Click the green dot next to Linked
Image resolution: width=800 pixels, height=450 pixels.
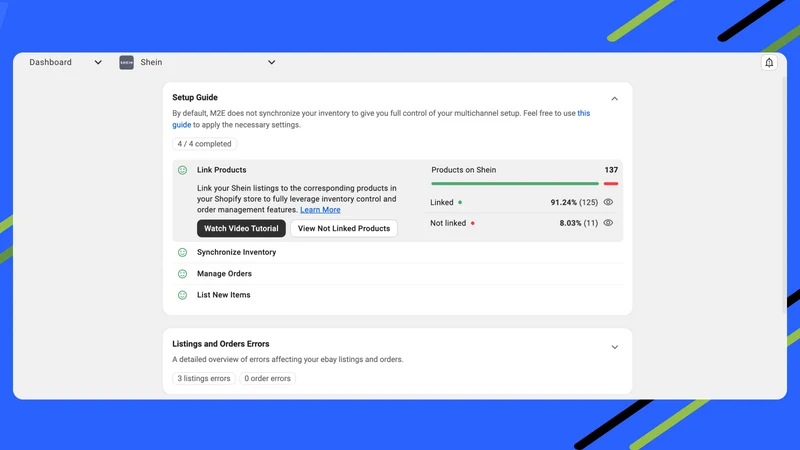[x=460, y=203]
